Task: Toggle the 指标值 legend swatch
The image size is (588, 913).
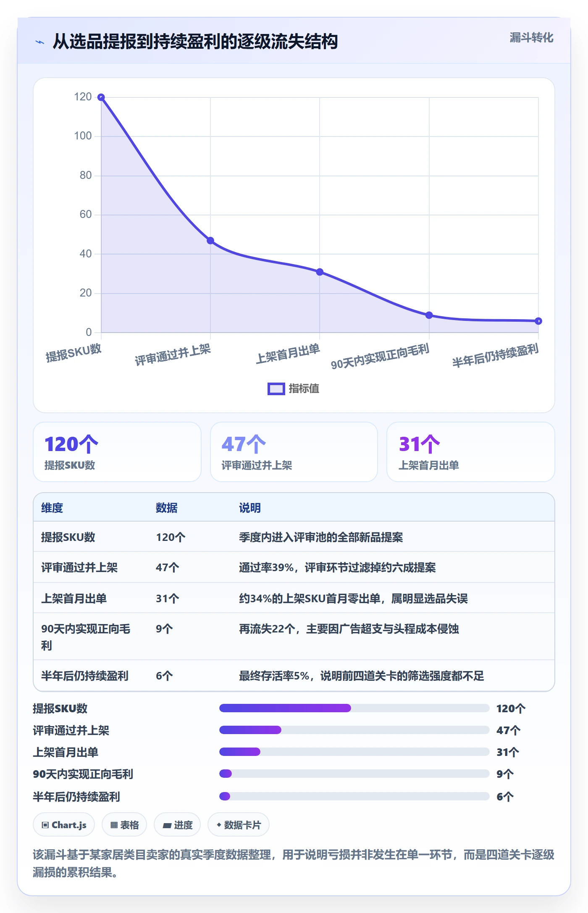Action: pyautogui.click(x=276, y=389)
